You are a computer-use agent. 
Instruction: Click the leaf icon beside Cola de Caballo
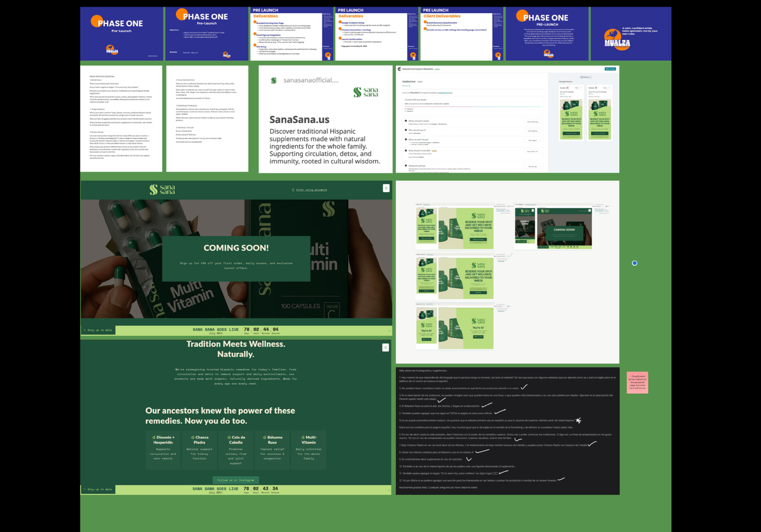(x=229, y=437)
